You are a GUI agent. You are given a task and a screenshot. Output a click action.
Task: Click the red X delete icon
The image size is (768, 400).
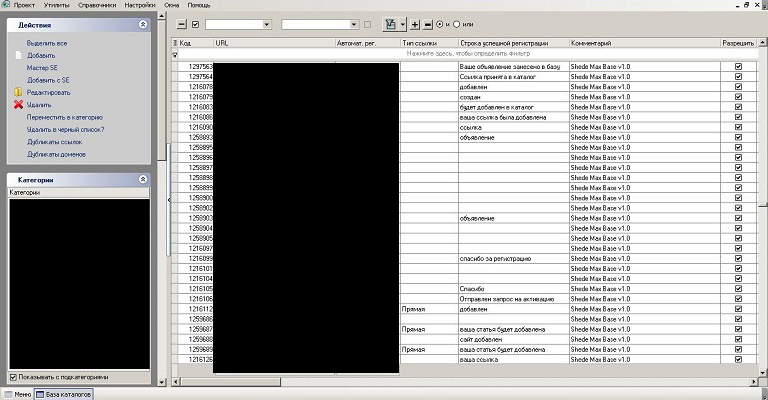18,104
